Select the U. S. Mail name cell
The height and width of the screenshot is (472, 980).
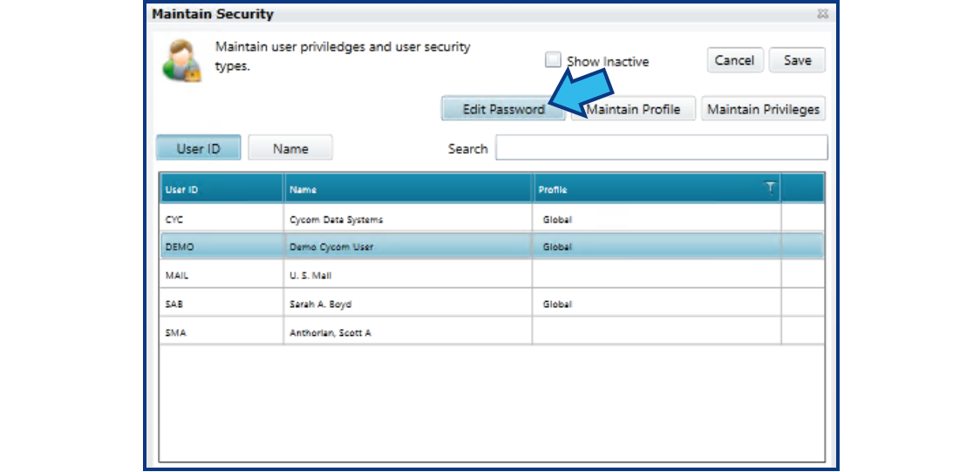(409, 275)
